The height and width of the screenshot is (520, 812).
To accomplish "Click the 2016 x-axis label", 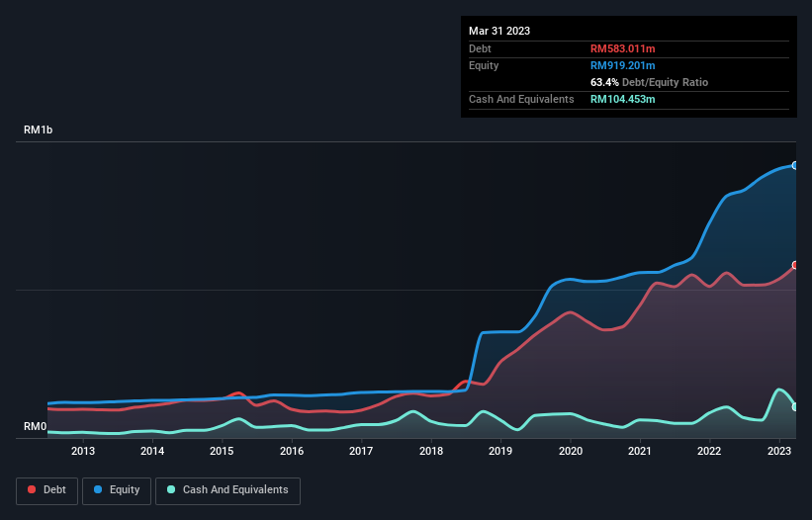I will click(292, 451).
